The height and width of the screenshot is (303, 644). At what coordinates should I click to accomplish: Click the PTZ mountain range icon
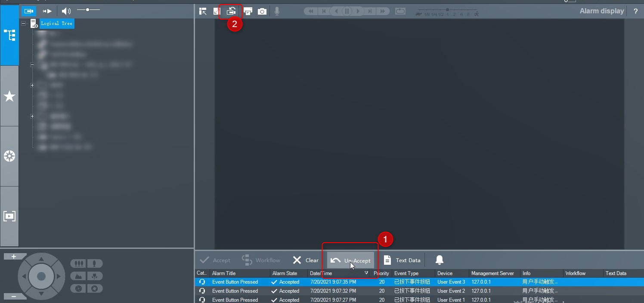pos(78,276)
